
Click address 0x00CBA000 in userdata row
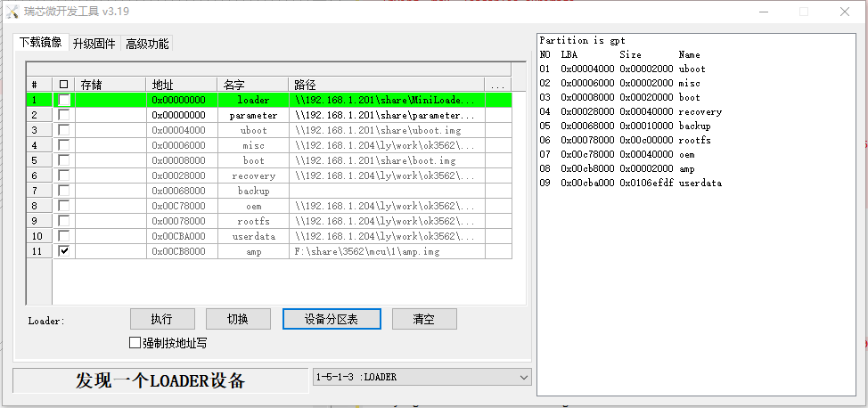(182, 236)
